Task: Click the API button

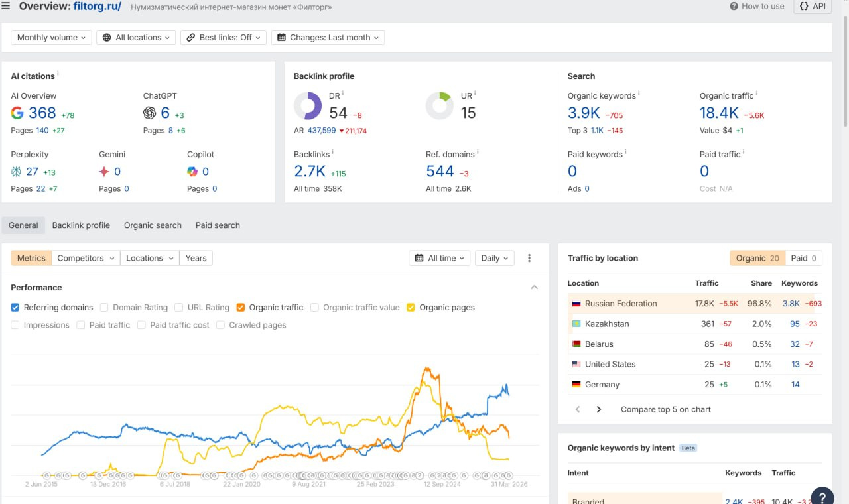Action: [813, 6]
